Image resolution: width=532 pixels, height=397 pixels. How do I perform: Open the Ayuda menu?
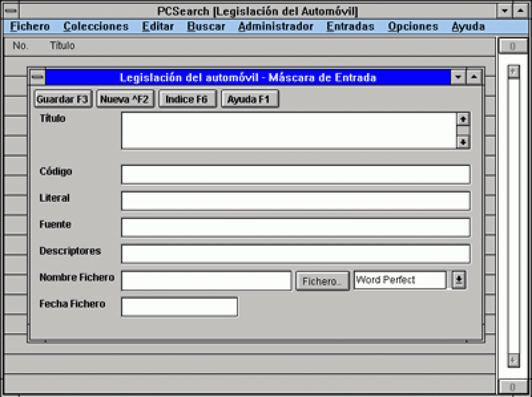coord(467,26)
